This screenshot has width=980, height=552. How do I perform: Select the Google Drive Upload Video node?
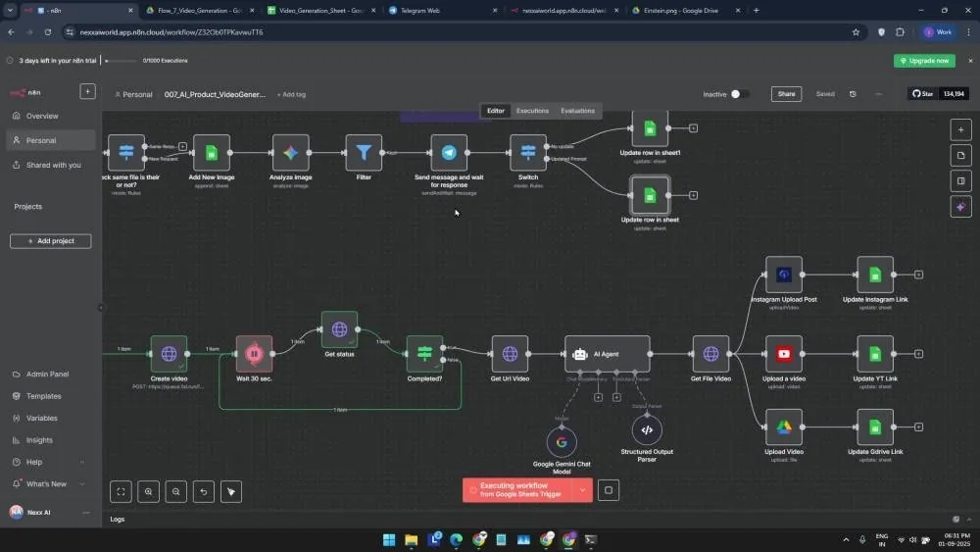[x=784, y=427]
